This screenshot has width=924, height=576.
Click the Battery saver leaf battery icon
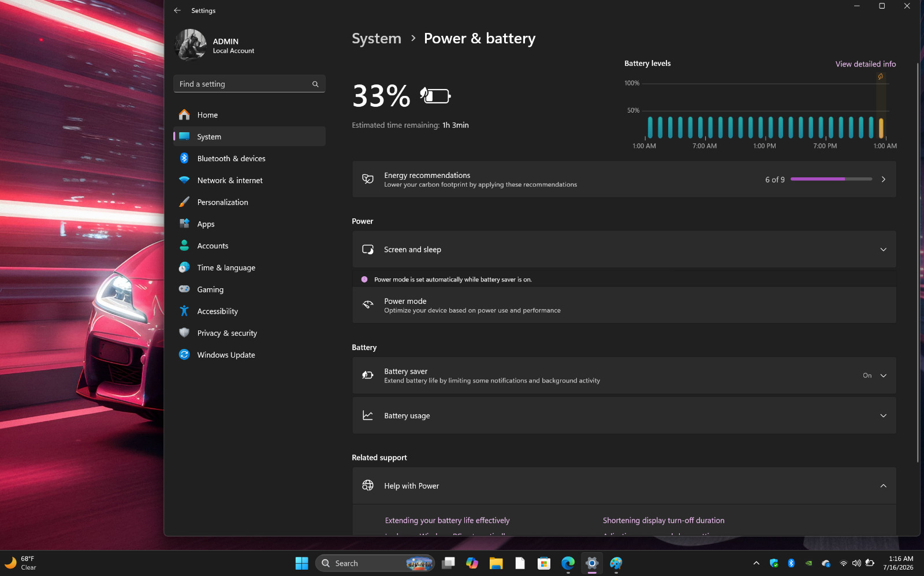[368, 376]
